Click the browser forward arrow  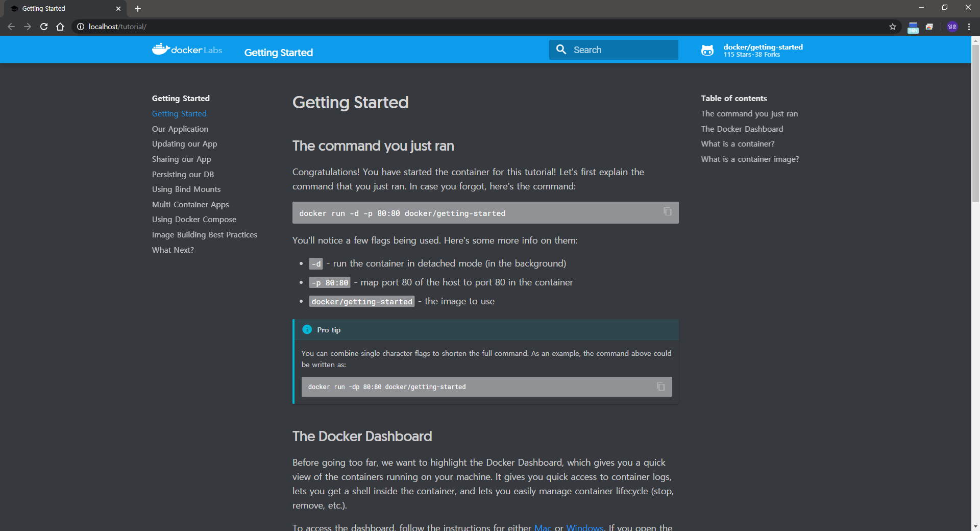[28, 27]
